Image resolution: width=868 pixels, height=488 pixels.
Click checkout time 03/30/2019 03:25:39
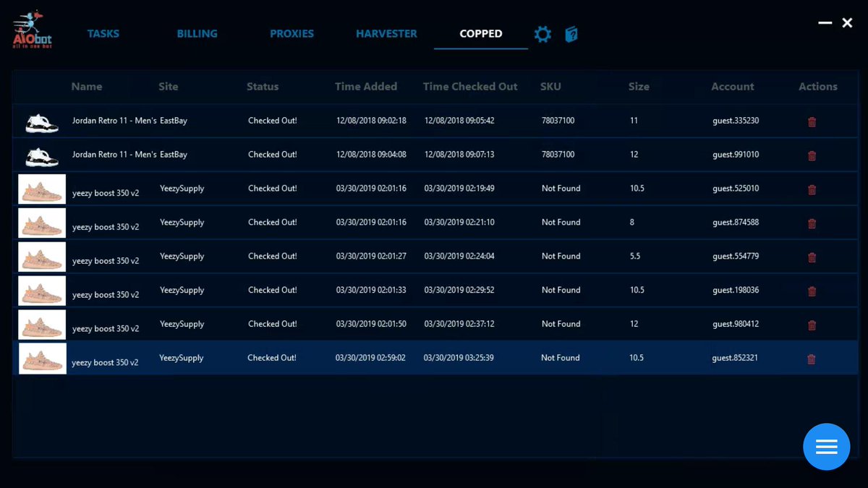pyautogui.click(x=459, y=359)
